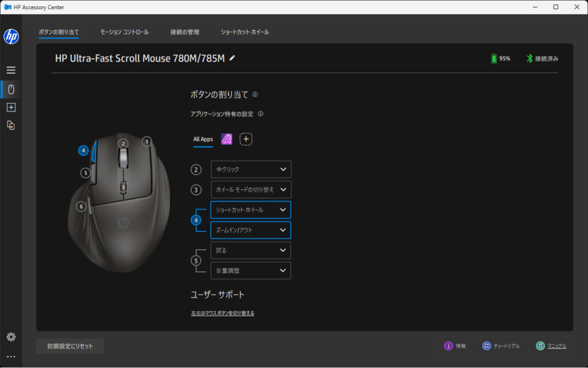Open the copy/profile icon in sidebar

click(11, 125)
